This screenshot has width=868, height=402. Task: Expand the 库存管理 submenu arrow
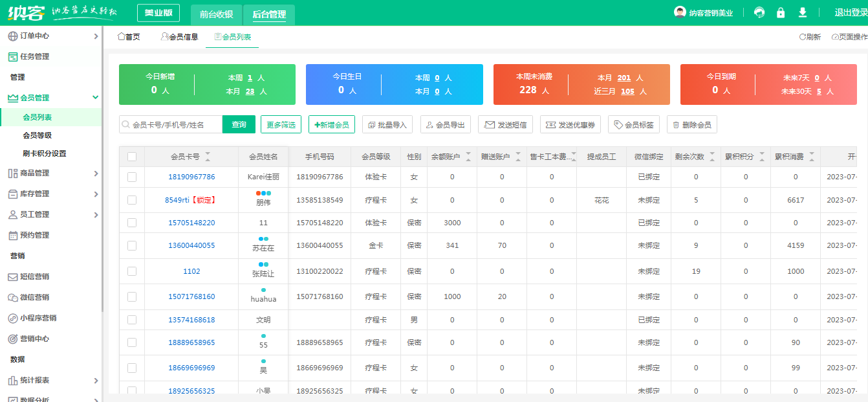[96, 194]
